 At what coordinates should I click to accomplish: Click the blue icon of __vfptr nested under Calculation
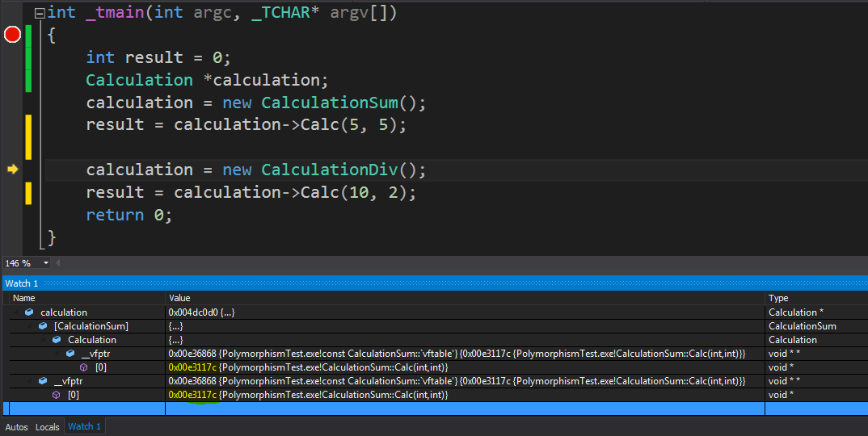pos(70,354)
